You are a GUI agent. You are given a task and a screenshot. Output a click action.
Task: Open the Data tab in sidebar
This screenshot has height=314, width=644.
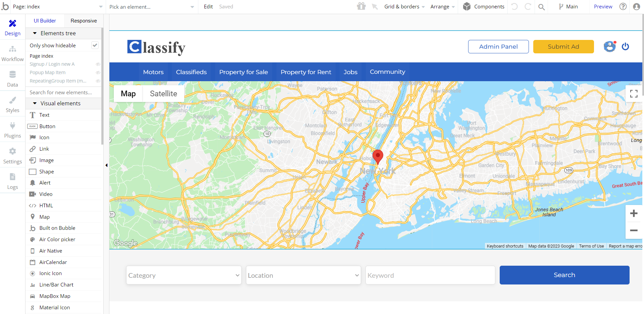click(12, 79)
